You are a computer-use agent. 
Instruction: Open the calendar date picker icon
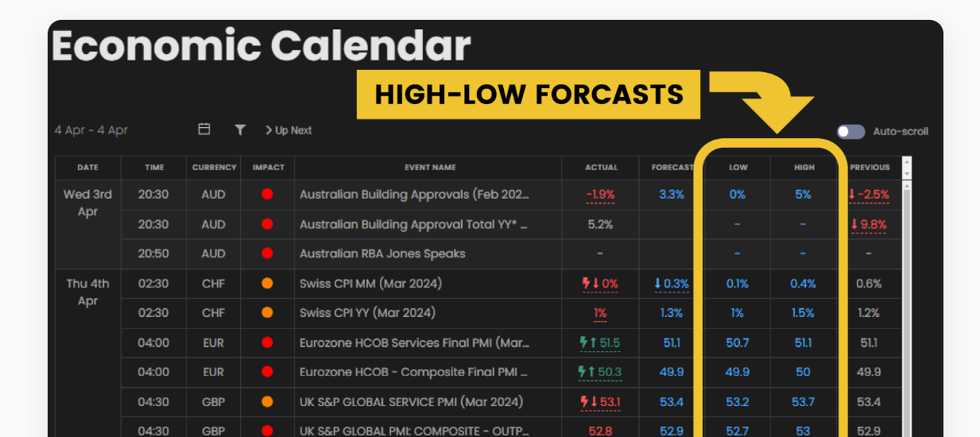point(204,130)
